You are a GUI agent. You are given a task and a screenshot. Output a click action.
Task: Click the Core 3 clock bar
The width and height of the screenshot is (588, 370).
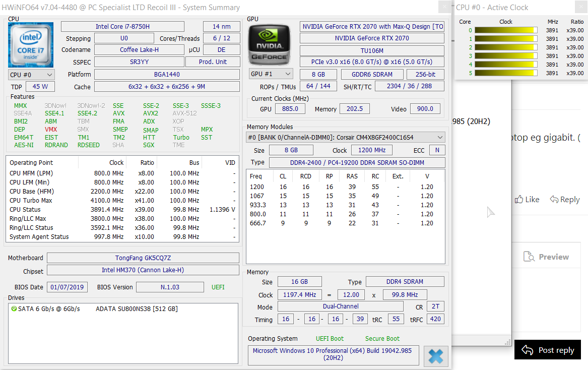click(x=506, y=56)
